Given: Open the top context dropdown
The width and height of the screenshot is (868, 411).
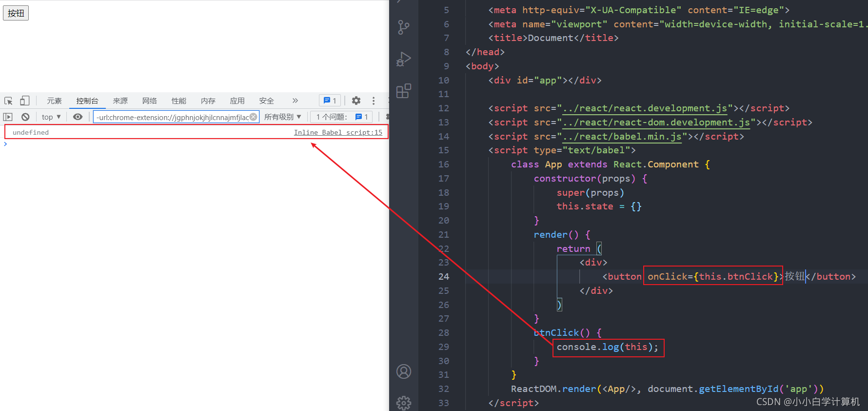Looking at the screenshot, I should coord(51,117).
